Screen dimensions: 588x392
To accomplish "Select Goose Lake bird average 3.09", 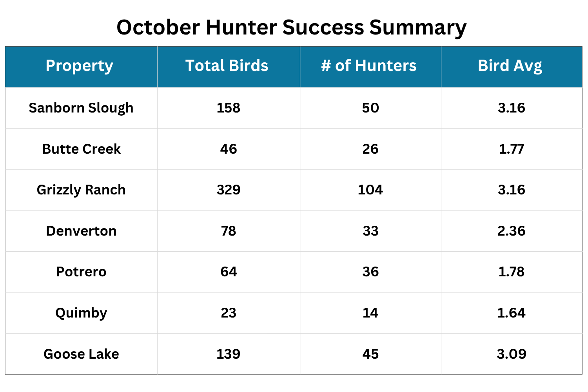I will coord(512,354).
